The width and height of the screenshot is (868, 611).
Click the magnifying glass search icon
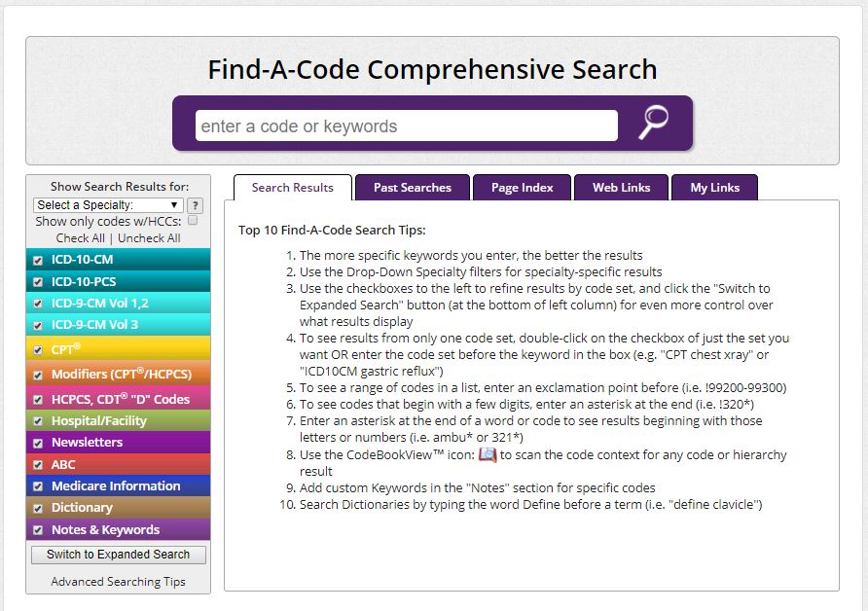(653, 123)
